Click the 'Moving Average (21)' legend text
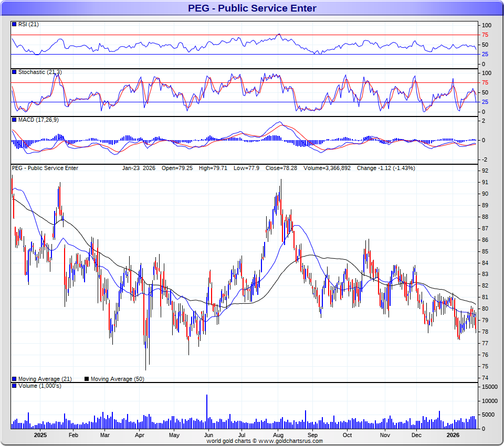The image size is (504, 446). (x=45, y=379)
